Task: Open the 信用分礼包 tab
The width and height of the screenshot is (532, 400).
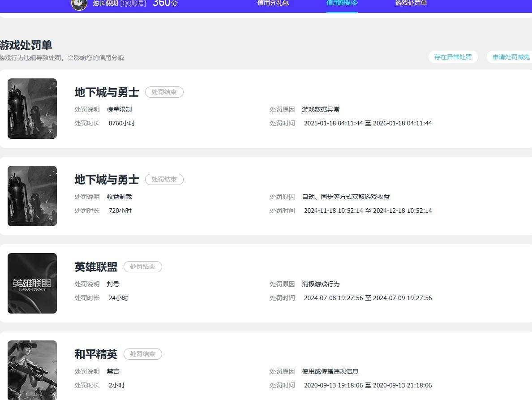Action: coord(273,3)
